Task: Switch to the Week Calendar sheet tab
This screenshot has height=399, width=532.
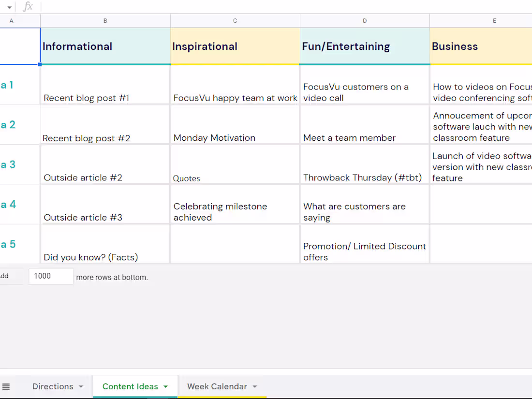Action: click(x=216, y=386)
